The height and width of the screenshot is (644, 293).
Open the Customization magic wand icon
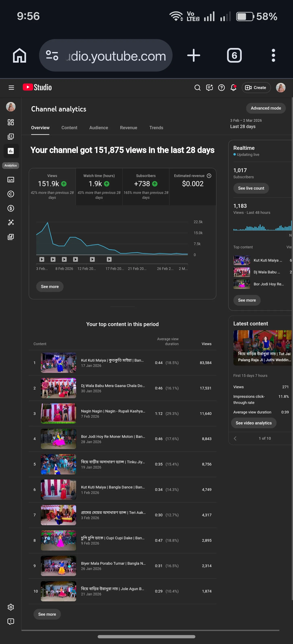click(x=11, y=222)
